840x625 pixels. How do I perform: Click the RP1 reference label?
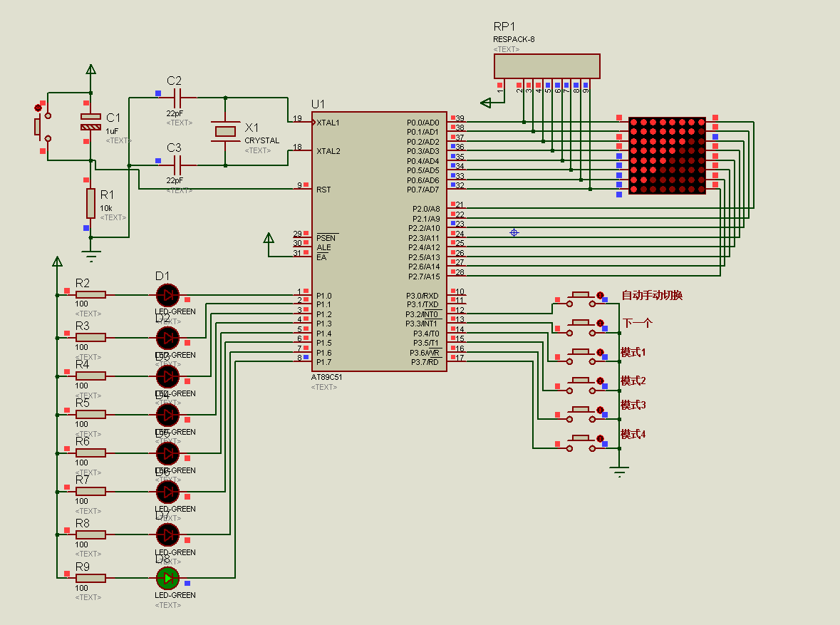point(504,26)
